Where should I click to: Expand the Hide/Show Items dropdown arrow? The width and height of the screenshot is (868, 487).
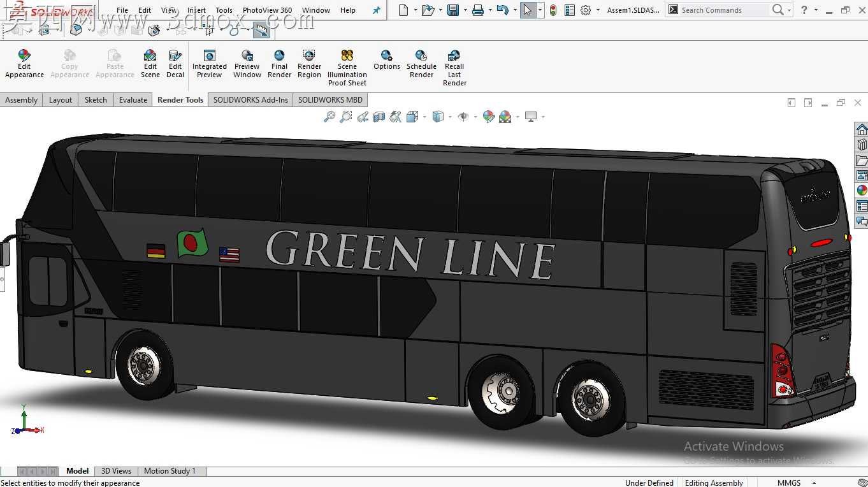coord(475,117)
